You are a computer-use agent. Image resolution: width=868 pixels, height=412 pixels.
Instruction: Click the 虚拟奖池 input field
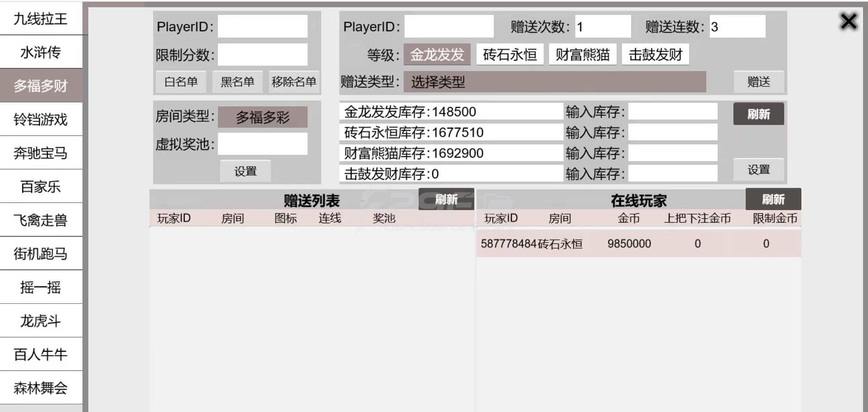tap(263, 144)
